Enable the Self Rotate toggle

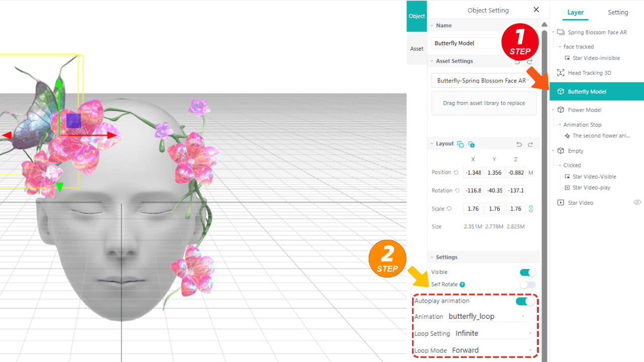coord(527,285)
